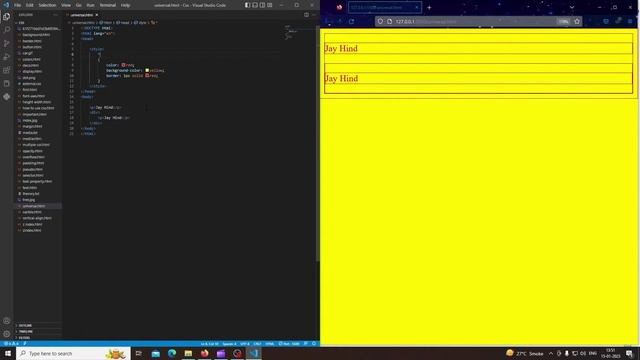Open Manage gear icon in VS Code
The image size is (640, 360).
pyautogui.click(x=7, y=334)
